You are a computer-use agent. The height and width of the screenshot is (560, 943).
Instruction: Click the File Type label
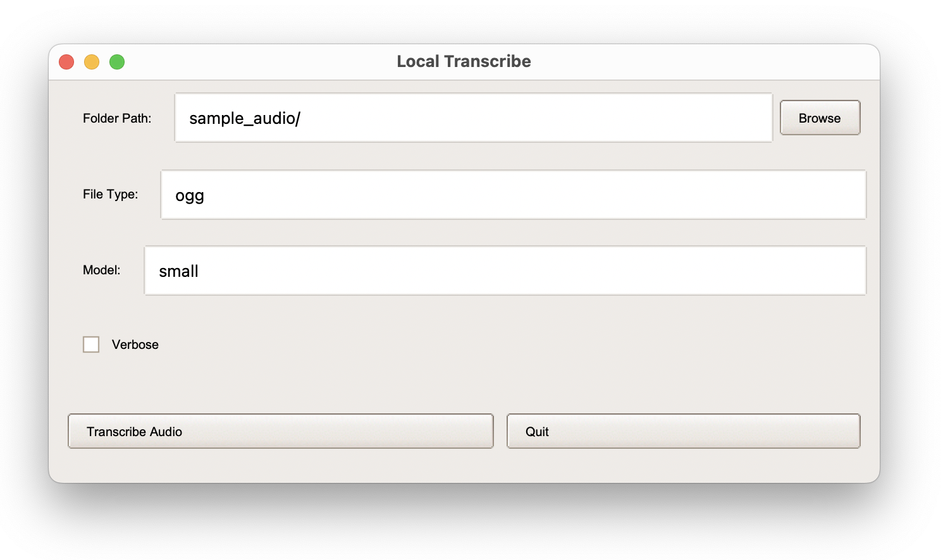click(x=110, y=194)
